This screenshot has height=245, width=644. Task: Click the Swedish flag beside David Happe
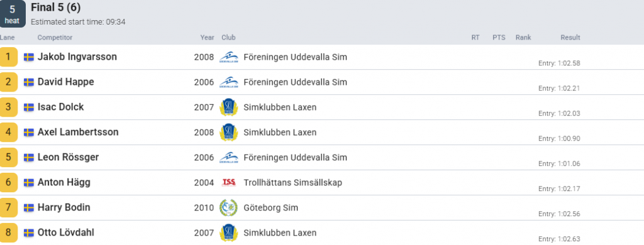pyautogui.click(x=29, y=82)
